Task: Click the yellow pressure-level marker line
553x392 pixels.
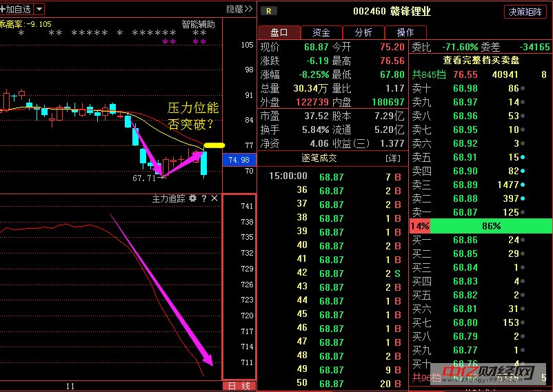Action: point(214,145)
